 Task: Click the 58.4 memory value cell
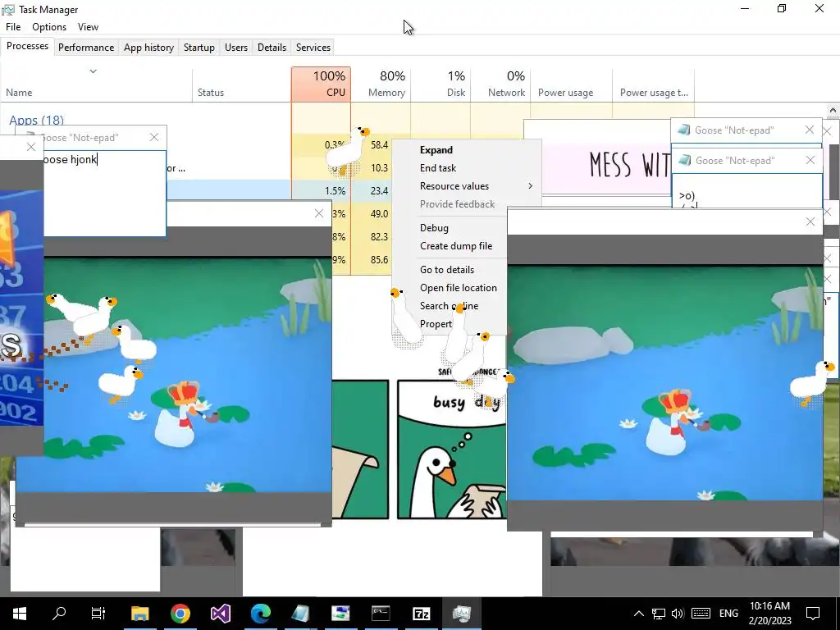379,145
